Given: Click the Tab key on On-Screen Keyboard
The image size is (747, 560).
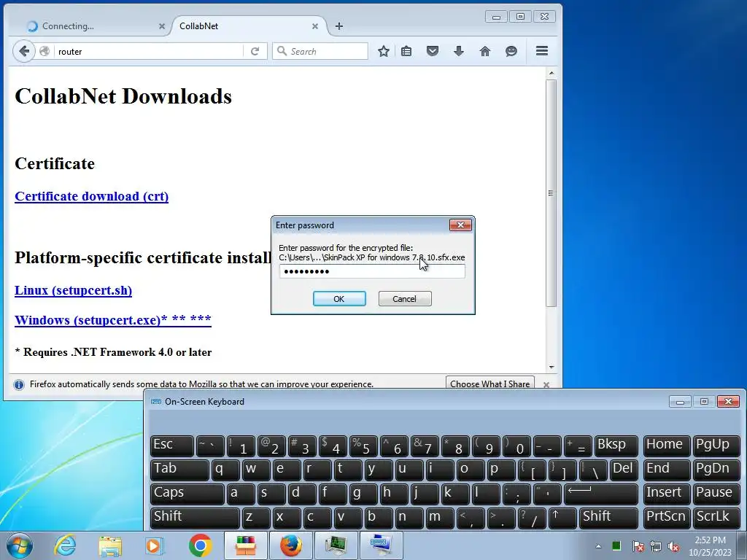Looking at the screenshot, I should tap(179, 470).
